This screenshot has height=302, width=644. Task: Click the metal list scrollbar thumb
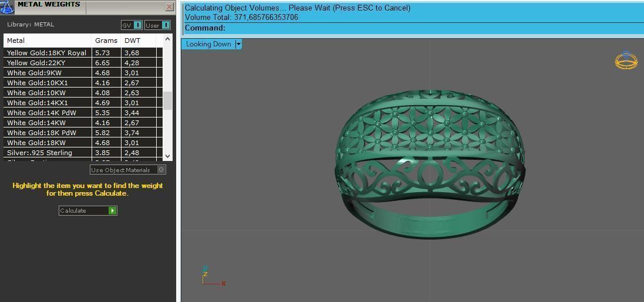click(x=167, y=100)
